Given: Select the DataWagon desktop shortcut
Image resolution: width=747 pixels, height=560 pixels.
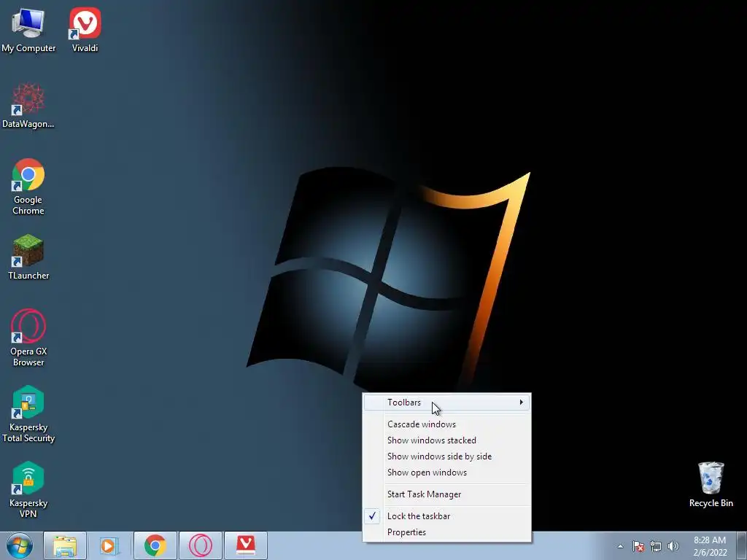Looking at the screenshot, I should 28,106.
